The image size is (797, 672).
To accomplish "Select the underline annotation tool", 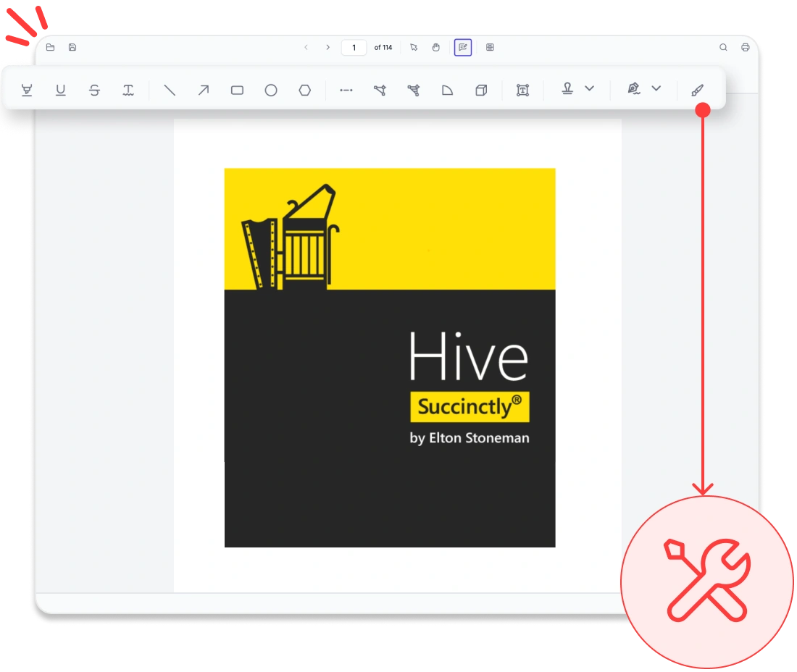I will (60, 91).
